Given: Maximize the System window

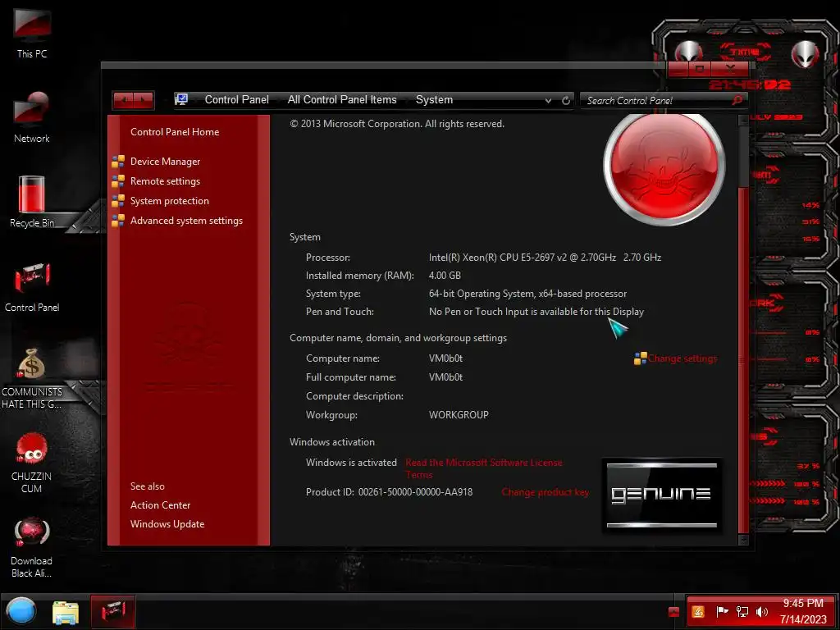Looking at the screenshot, I should (x=700, y=69).
